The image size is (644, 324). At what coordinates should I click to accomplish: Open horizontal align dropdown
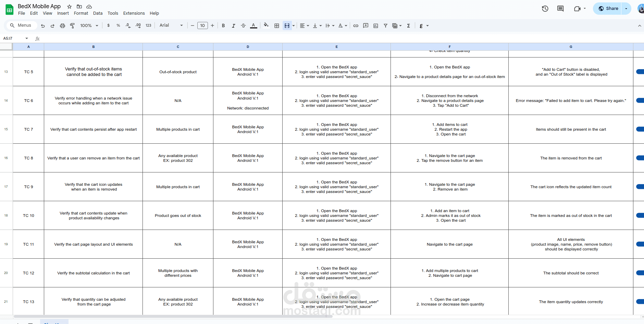tap(304, 26)
